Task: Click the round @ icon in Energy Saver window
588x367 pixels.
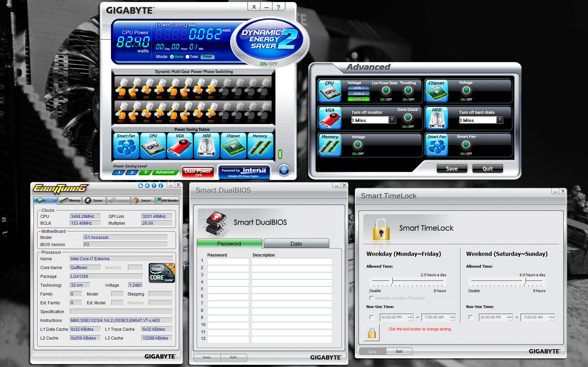Action: (x=284, y=170)
